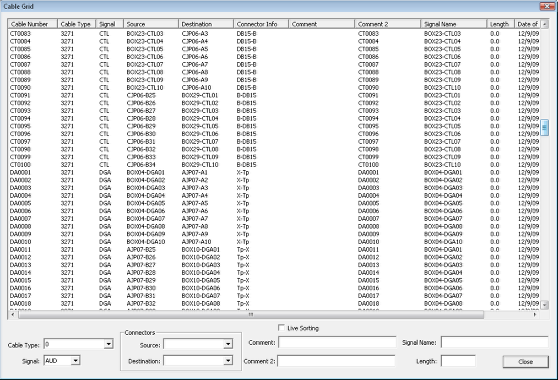
Task: Click signal cell DGA in row DA0016
Action: pyautogui.click(x=105, y=288)
